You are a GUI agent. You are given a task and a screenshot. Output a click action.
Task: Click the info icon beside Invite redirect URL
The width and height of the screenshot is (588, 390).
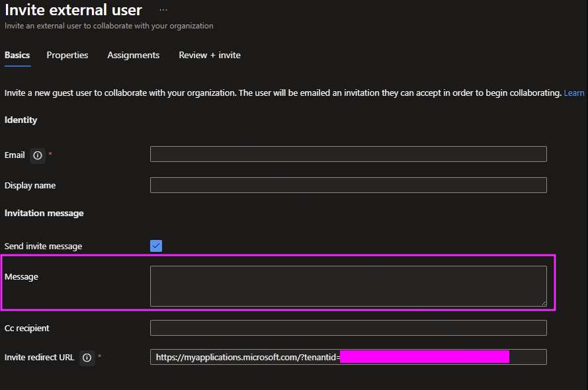(x=87, y=358)
